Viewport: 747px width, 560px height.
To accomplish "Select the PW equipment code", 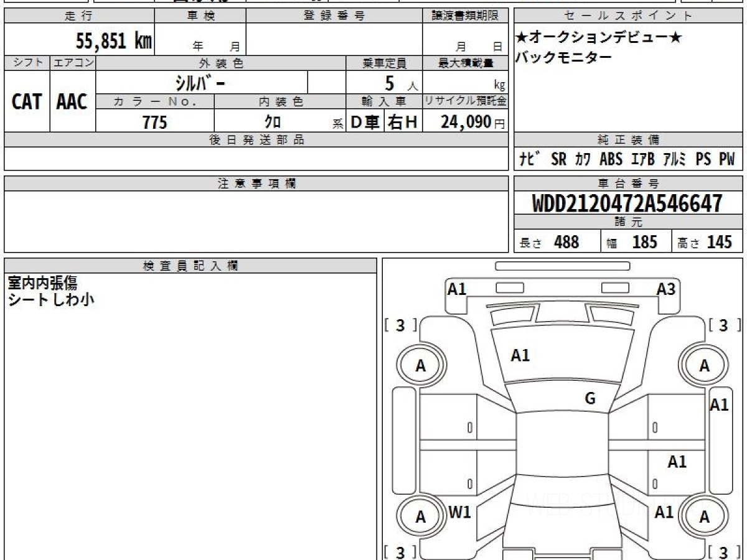I will [727, 159].
